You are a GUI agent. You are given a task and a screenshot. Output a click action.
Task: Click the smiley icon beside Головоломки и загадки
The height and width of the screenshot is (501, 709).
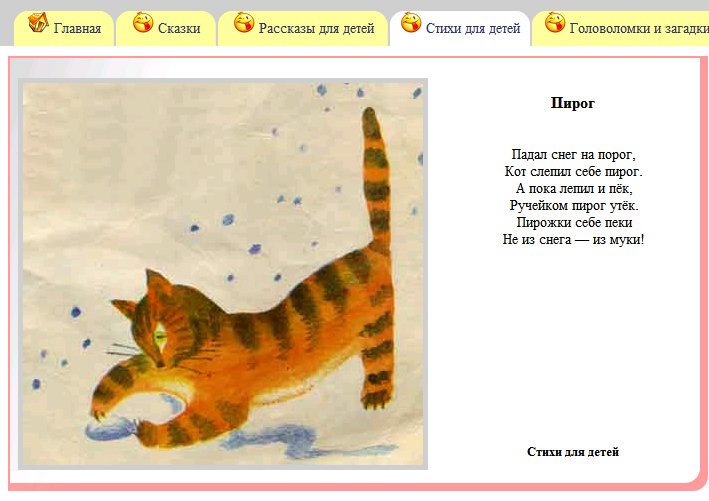coord(555,22)
